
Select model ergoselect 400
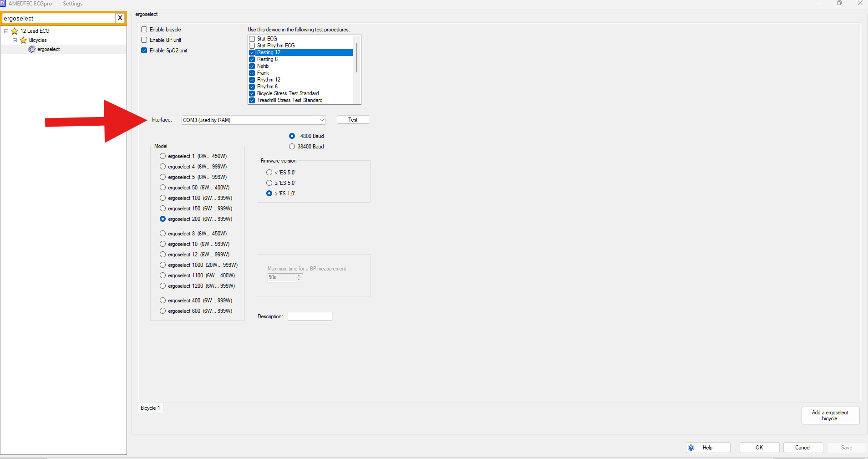coord(163,301)
